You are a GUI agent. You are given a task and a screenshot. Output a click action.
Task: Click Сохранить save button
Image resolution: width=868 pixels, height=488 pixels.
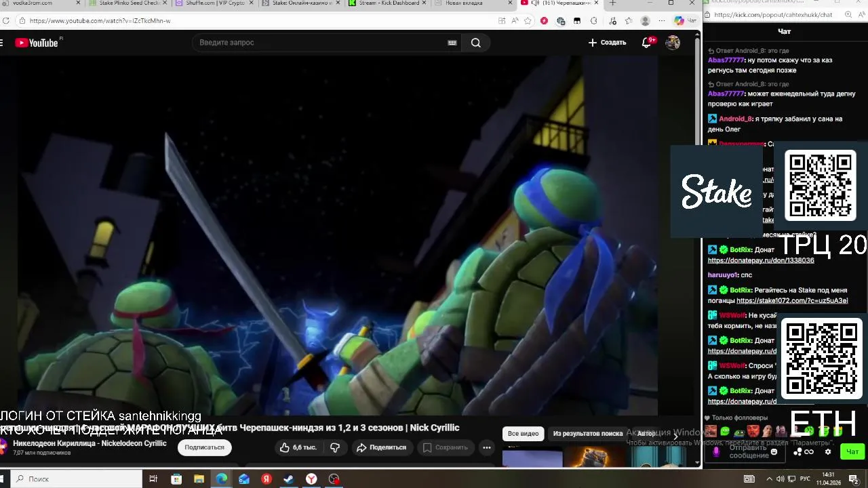446,447
